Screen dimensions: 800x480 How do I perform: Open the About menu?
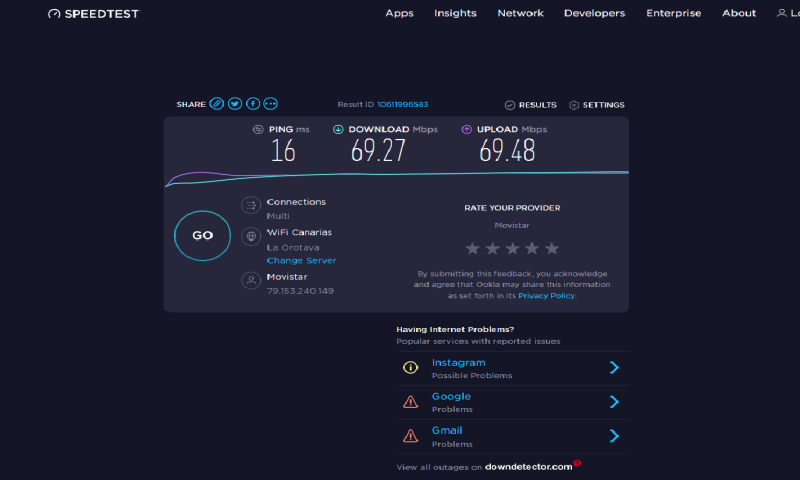(x=739, y=13)
